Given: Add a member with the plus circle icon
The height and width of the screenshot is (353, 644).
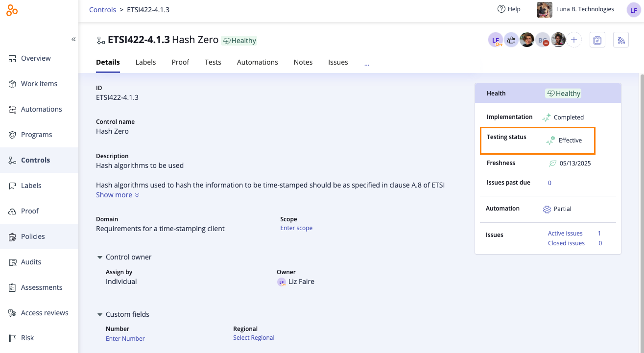Looking at the screenshot, I should (574, 40).
